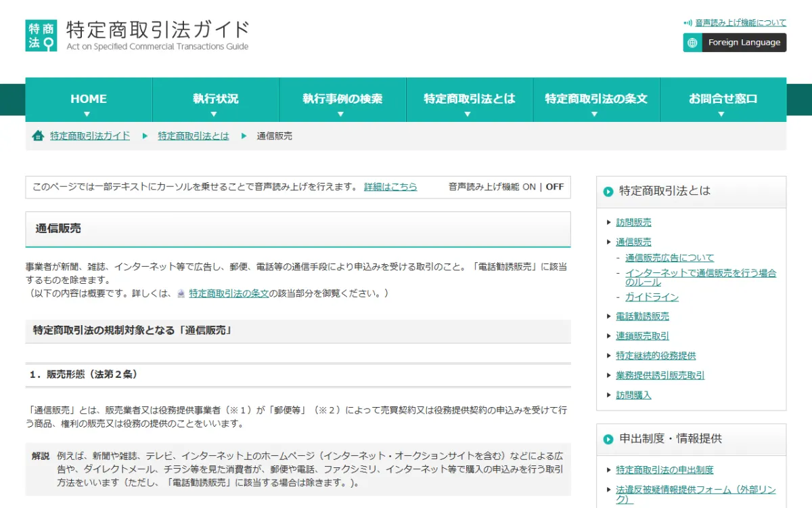Expand dropdown arrow under お問合せ窓口

click(721, 114)
